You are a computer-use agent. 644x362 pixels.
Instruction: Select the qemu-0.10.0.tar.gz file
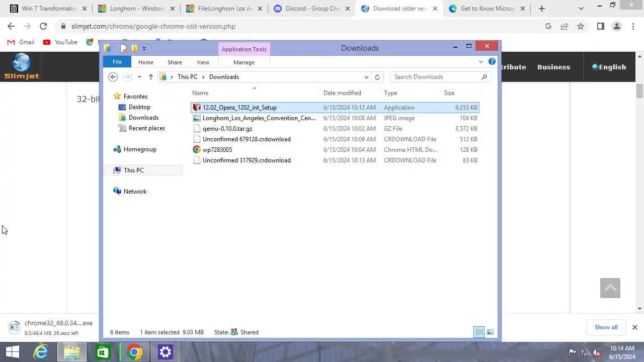(335, 129)
